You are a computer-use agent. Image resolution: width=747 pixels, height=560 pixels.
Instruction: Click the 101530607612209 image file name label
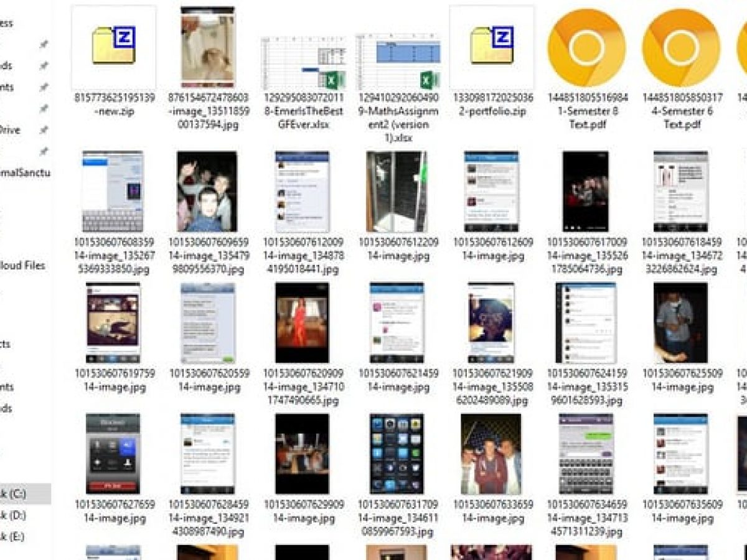point(398,249)
